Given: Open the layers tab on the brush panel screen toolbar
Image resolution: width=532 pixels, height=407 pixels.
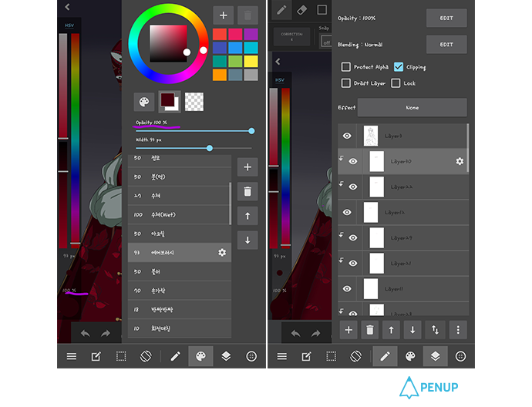Looking at the screenshot, I should (226, 356).
